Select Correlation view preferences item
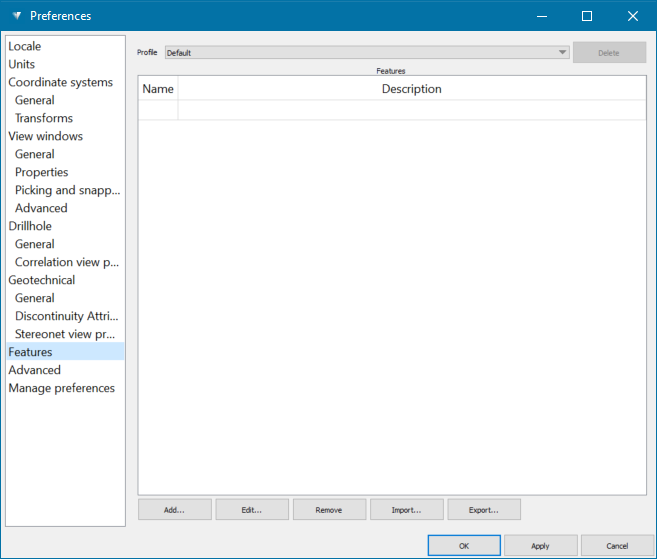This screenshot has height=559, width=657. coord(67,262)
